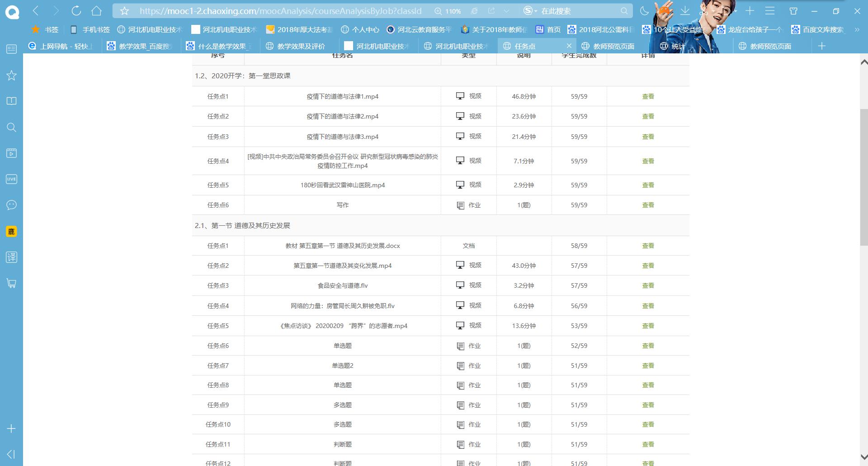Open the 个人中心 bookmark
Screen dimensions: 868x466
coord(360,29)
